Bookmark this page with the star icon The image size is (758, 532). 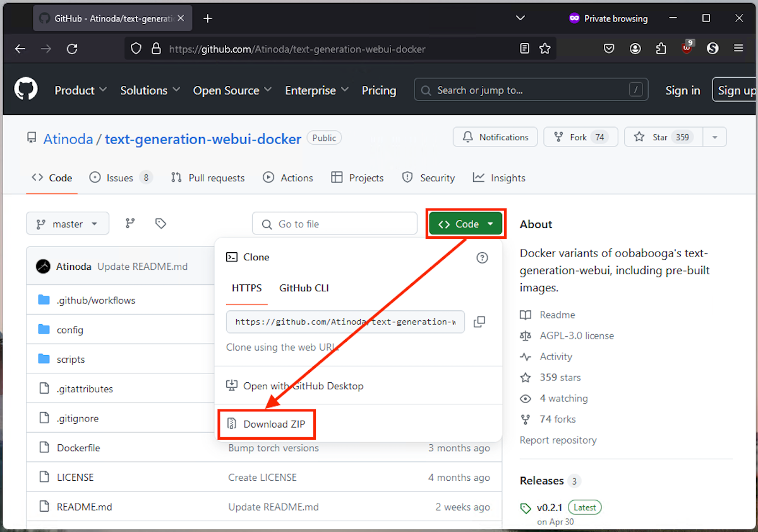point(544,48)
